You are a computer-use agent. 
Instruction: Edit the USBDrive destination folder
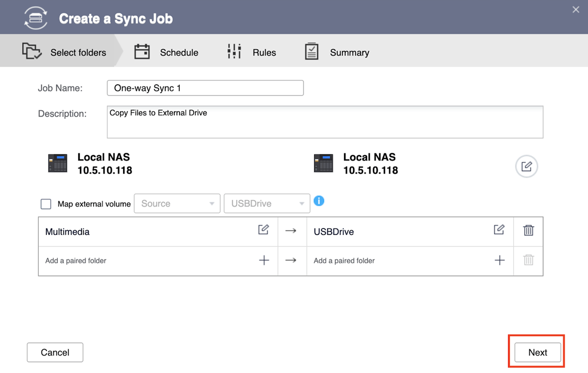[499, 230]
